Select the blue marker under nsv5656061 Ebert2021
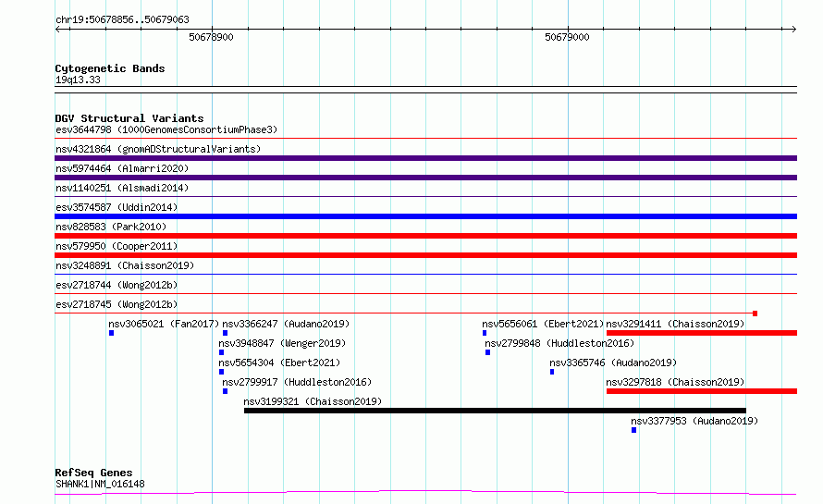Image resolution: width=823 pixels, height=504 pixels. [485, 333]
